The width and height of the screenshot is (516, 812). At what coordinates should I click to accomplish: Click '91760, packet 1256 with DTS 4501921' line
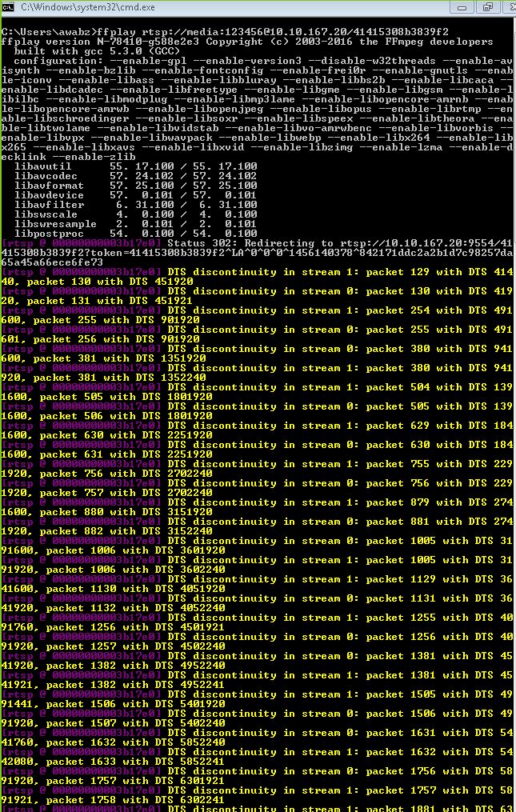pyautogui.click(x=113, y=626)
